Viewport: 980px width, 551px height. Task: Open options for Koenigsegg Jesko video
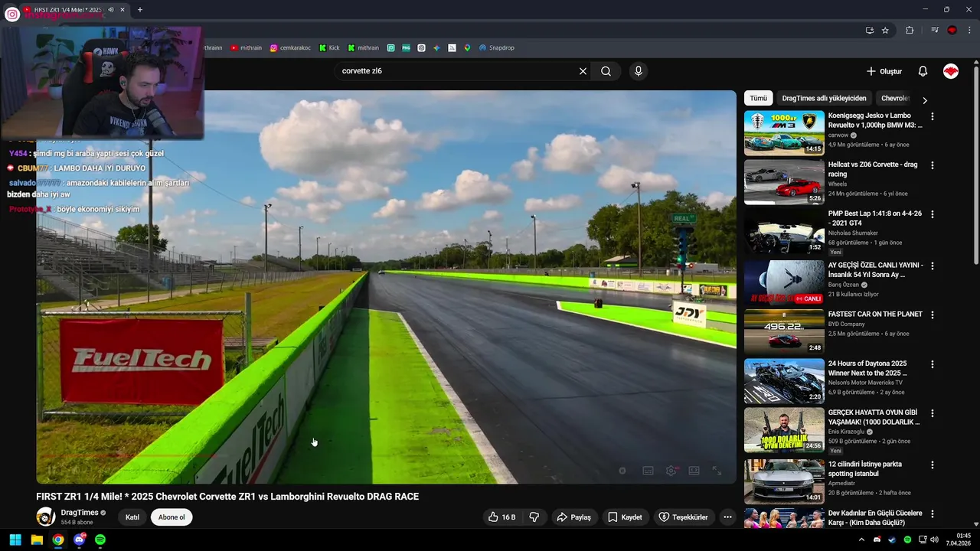pos(932,116)
